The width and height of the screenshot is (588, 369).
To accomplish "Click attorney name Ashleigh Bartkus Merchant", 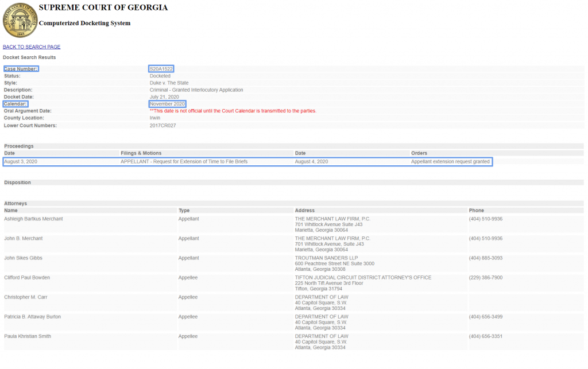I will (33, 219).
